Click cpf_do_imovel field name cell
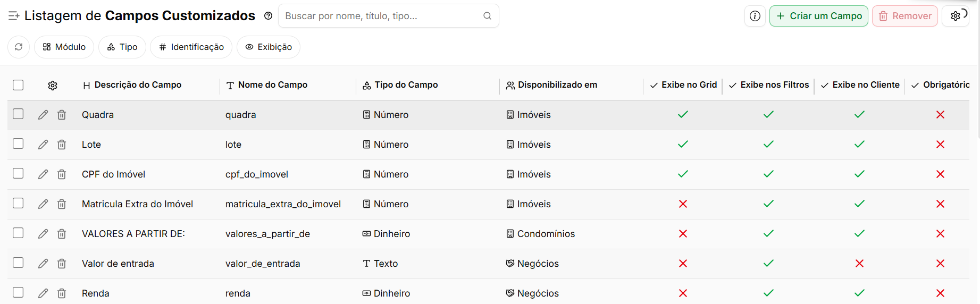This screenshot has height=304, width=980. point(257,174)
